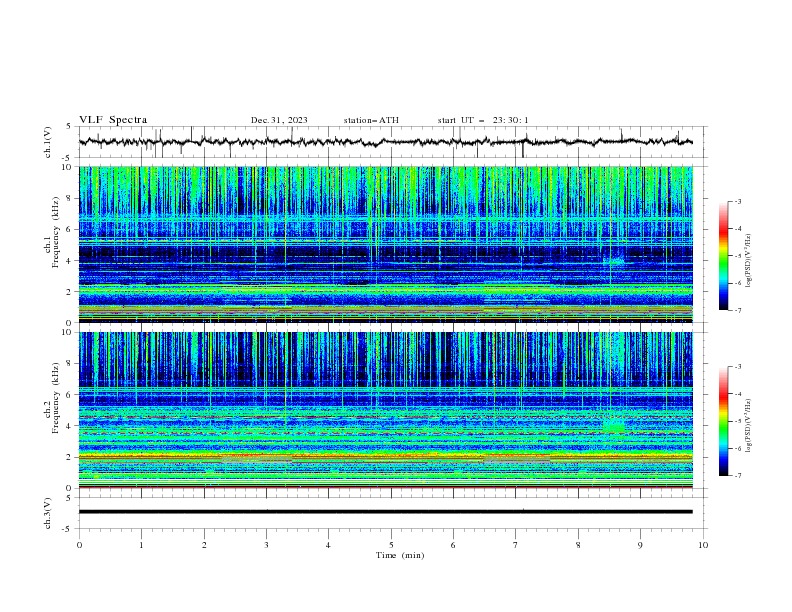Click the ch.1 voltage waveform trace

[x=385, y=142]
